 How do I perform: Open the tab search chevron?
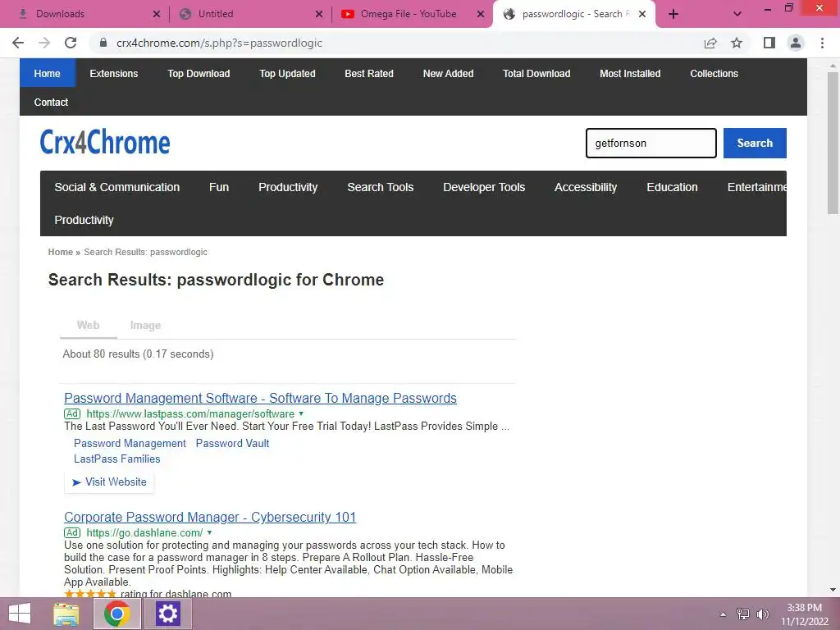pos(737,14)
